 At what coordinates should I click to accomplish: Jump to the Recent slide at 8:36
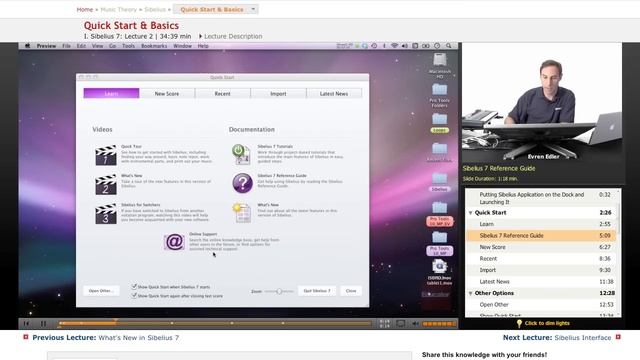[x=541, y=258]
